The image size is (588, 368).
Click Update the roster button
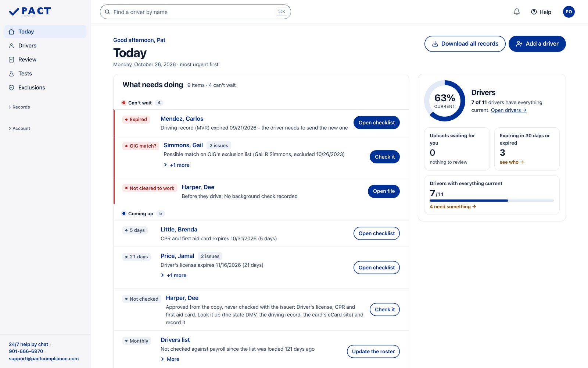pyautogui.click(x=373, y=351)
